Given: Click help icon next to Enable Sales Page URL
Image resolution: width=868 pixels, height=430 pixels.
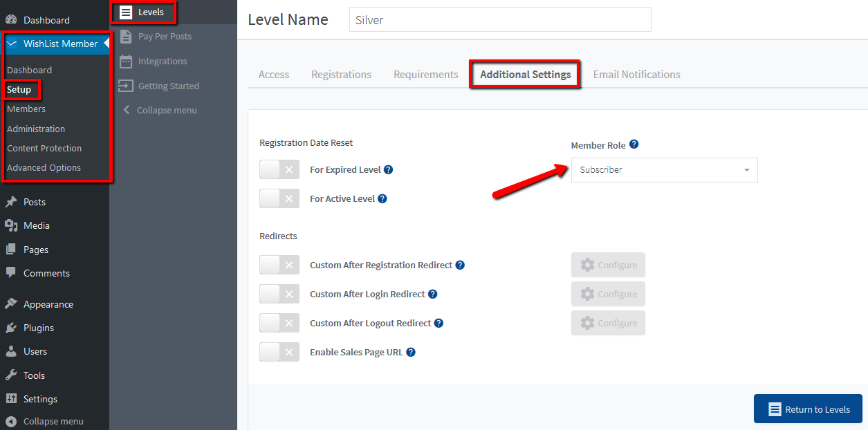Looking at the screenshot, I should click(411, 353).
